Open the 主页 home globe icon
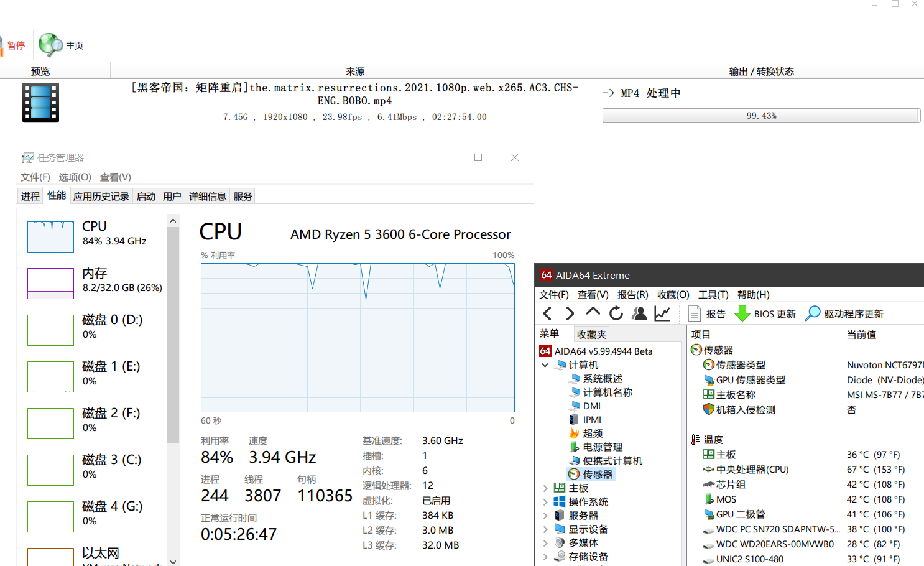The height and width of the screenshot is (566, 924). point(50,45)
